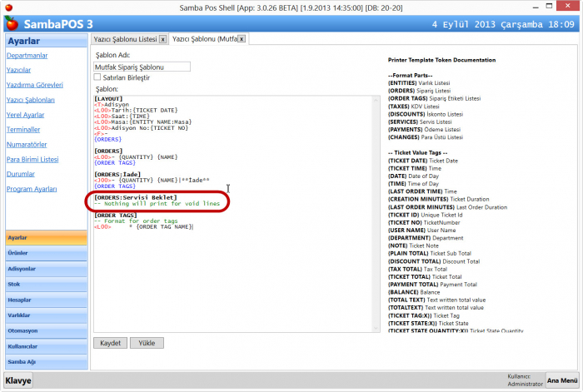The height and width of the screenshot is (392, 583).
Task: Click the Kaydet button
Action: click(x=111, y=342)
